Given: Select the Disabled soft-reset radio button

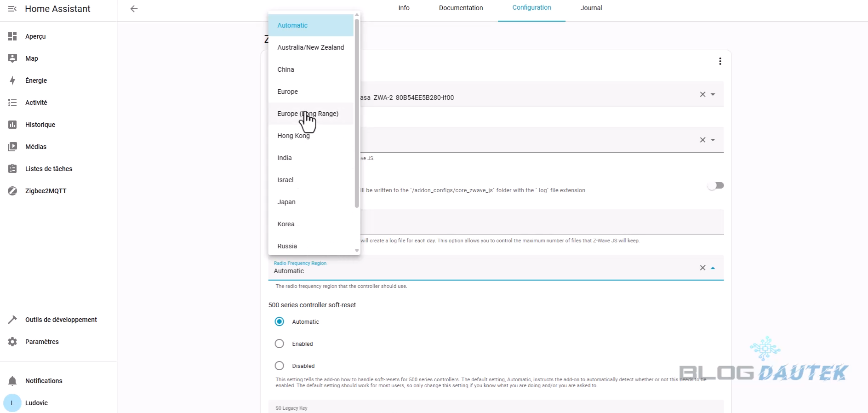Looking at the screenshot, I should pyautogui.click(x=279, y=366).
